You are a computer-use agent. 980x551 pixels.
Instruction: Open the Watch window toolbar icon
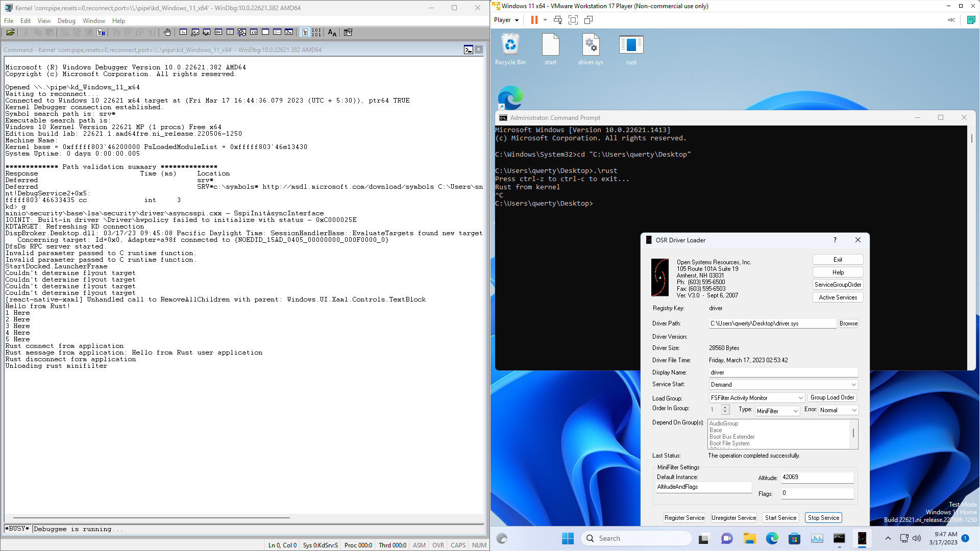point(195,32)
